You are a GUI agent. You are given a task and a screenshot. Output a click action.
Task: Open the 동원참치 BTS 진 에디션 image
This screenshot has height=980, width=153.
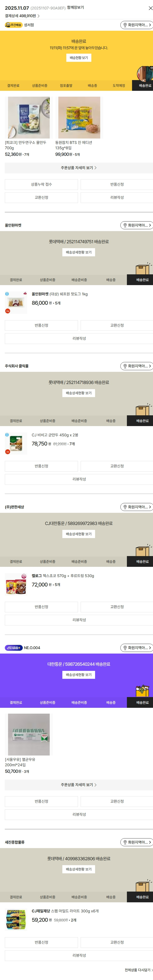[79, 118]
